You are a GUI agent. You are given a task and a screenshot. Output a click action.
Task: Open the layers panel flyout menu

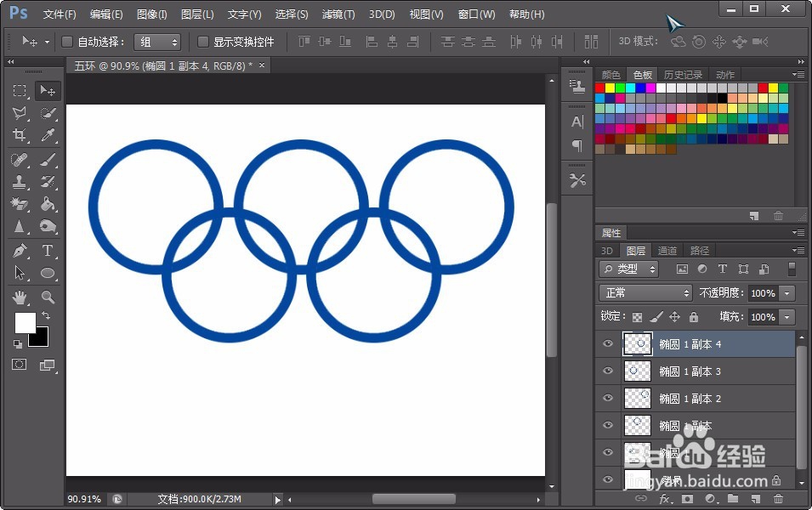798,251
